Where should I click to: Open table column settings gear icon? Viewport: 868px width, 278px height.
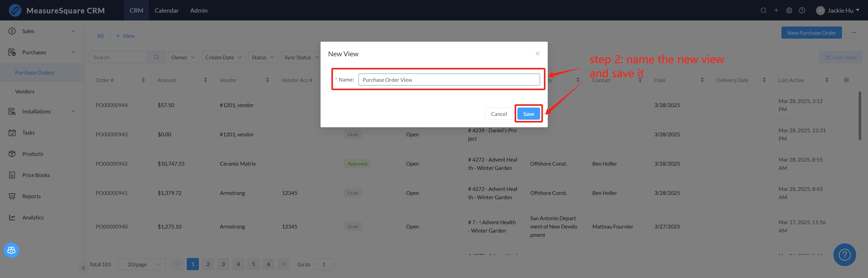[x=846, y=80]
